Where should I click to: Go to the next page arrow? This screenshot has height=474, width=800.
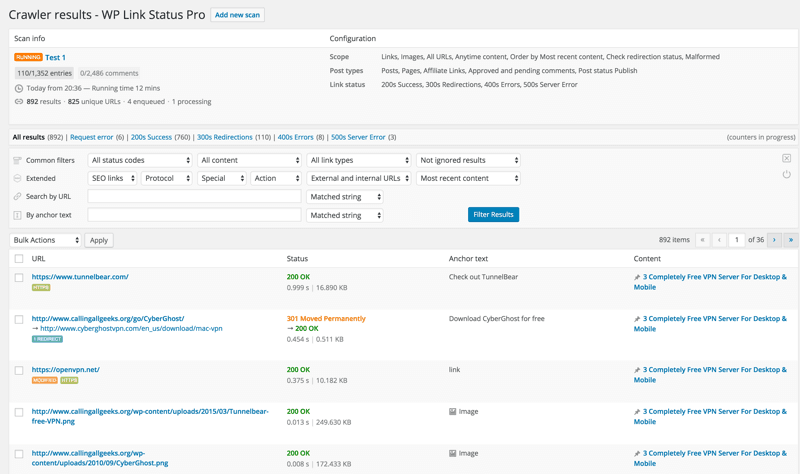pyautogui.click(x=774, y=240)
